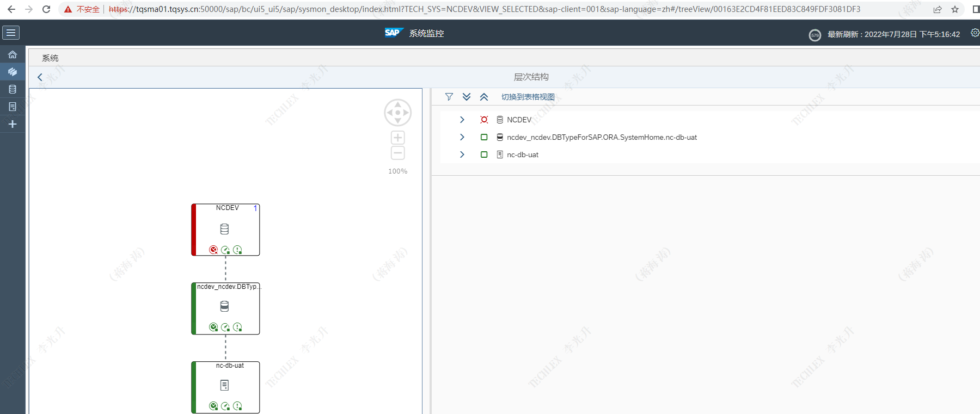Viewport: 980px width, 414px height.
Task: Navigate back with the left chevron
Action: (x=40, y=77)
